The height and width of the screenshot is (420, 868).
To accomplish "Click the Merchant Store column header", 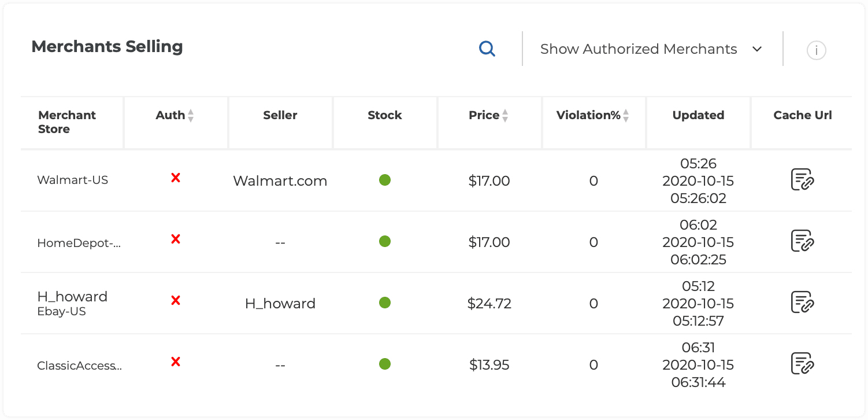I will pos(67,122).
